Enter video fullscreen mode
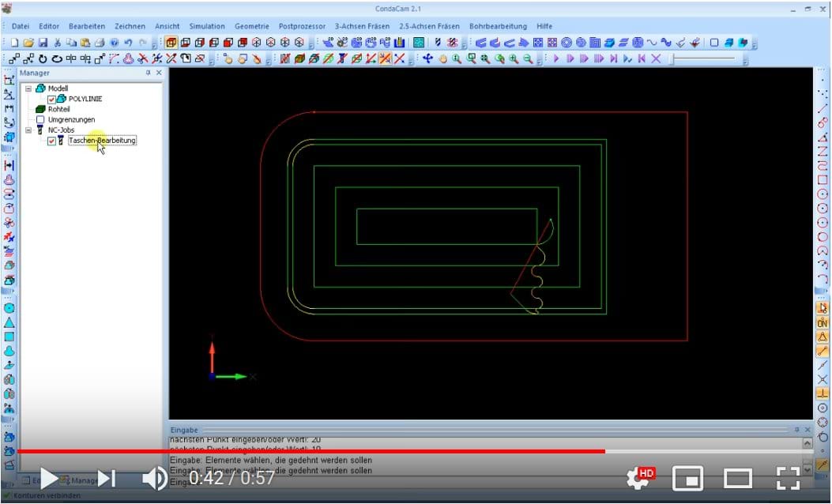Viewport: 832px width, 504px height. click(788, 479)
